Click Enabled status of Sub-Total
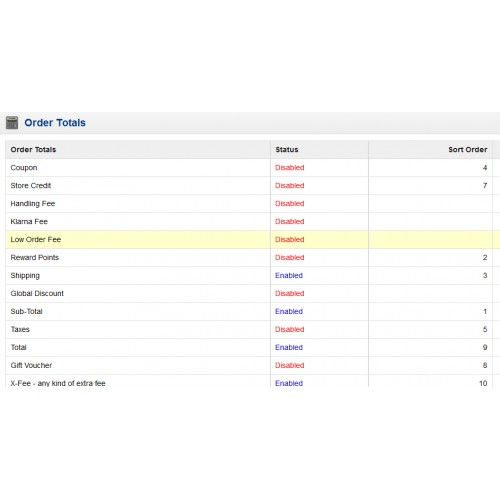 (x=289, y=312)
